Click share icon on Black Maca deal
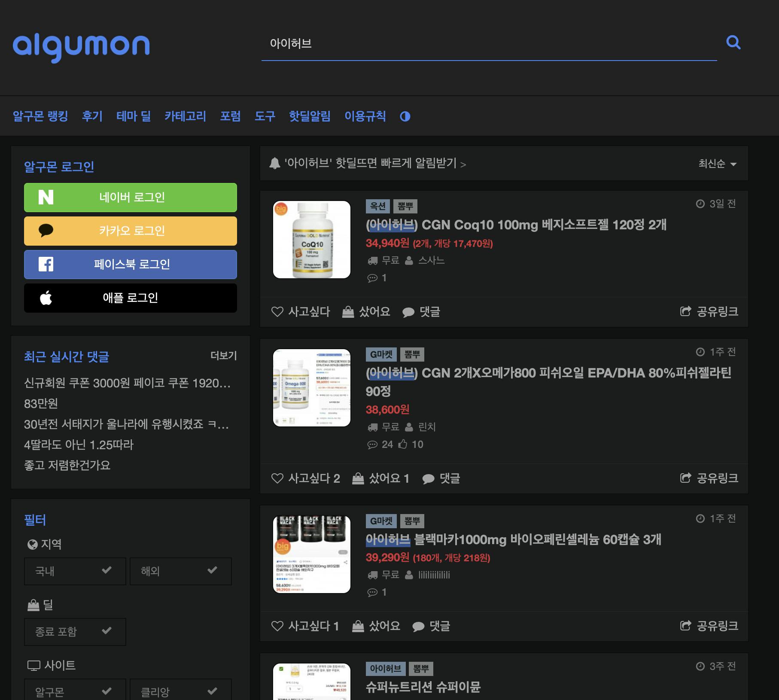779x700 pixels. click(x=686, y=626)
